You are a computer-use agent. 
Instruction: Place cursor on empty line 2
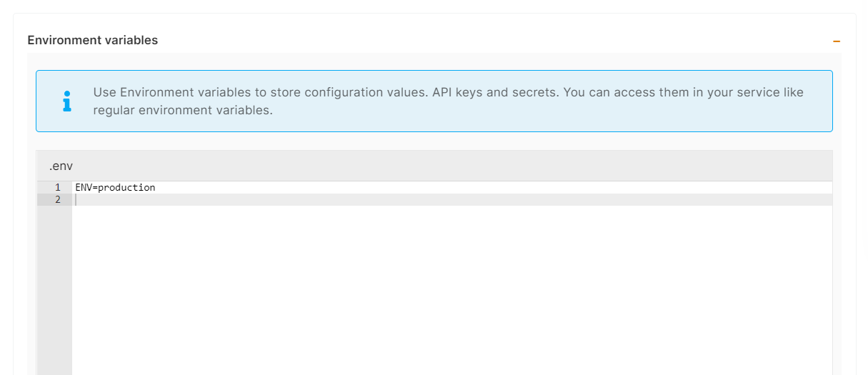click(x=286, y=200)
